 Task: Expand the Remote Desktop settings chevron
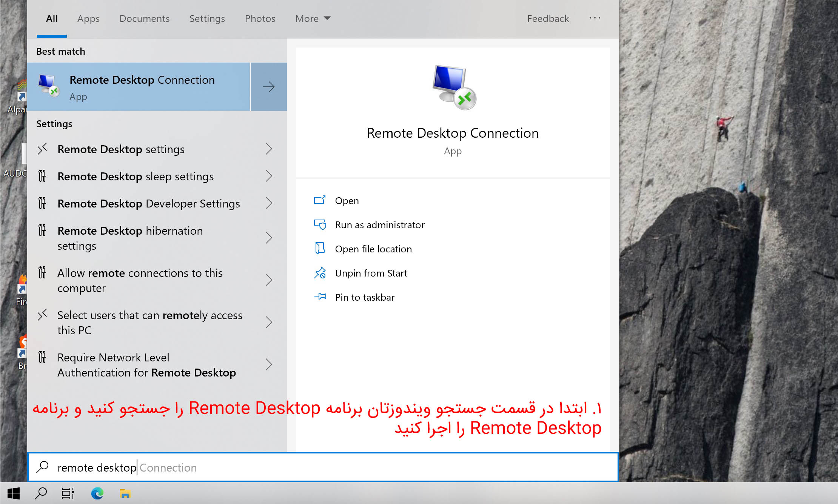(x=268, y=149)
